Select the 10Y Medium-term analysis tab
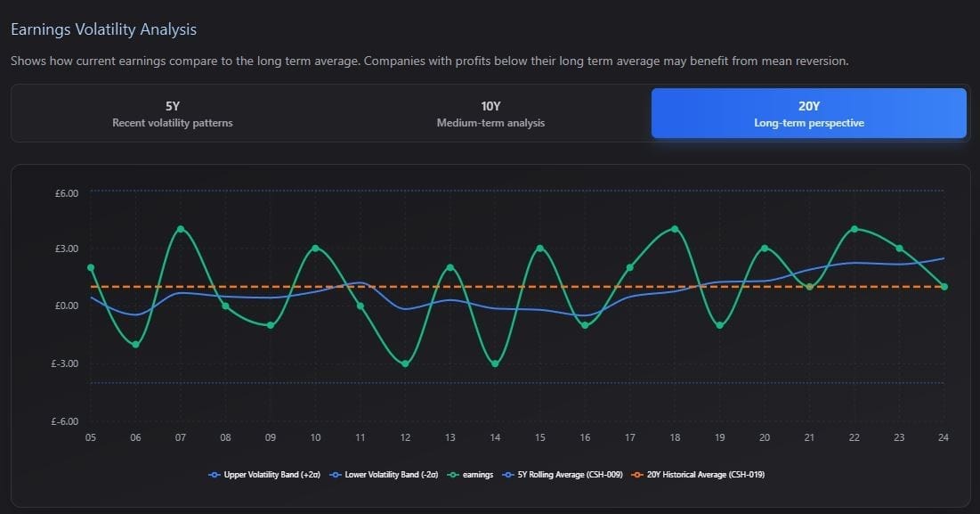Viewport: 980px width, 514px height. coord(490,113)
